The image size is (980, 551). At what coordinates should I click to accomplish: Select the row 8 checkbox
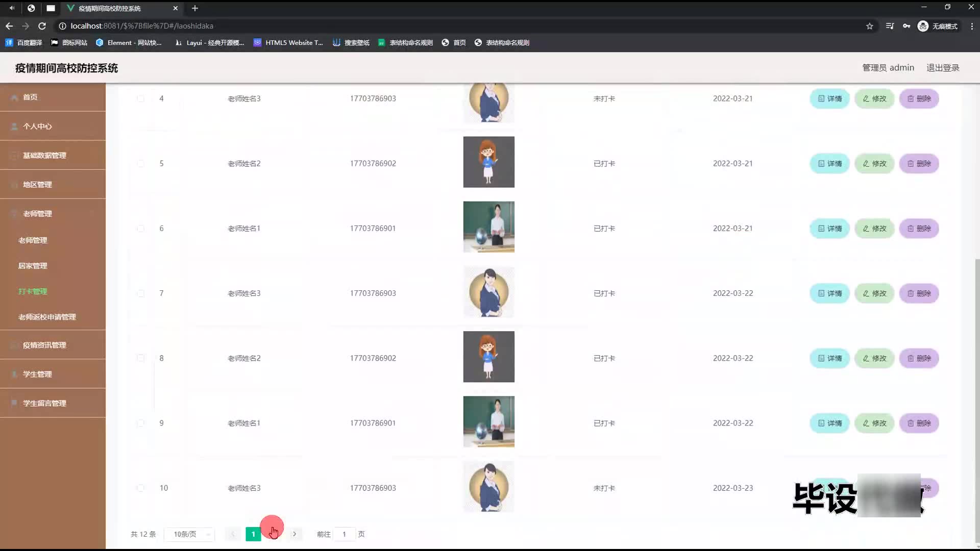pos(140,358)
